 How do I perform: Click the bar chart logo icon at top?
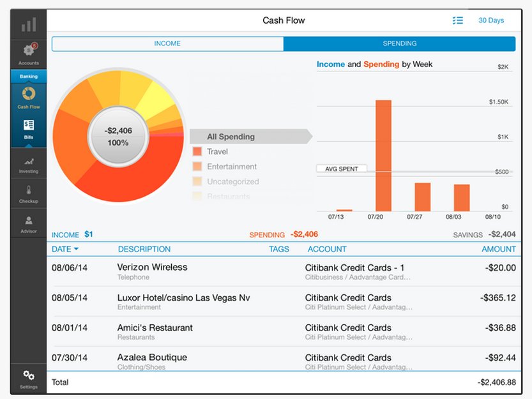[x=29, y=24]
